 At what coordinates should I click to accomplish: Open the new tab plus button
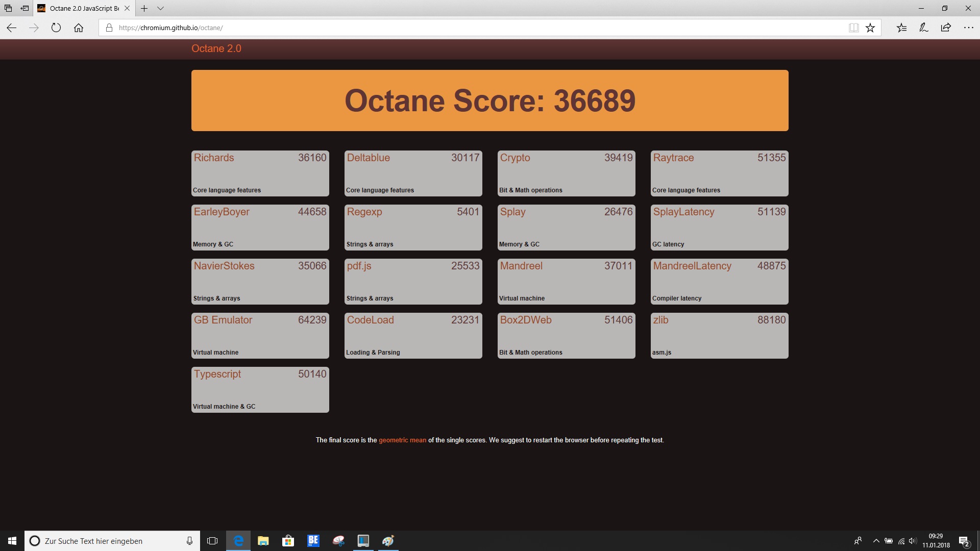144,8
